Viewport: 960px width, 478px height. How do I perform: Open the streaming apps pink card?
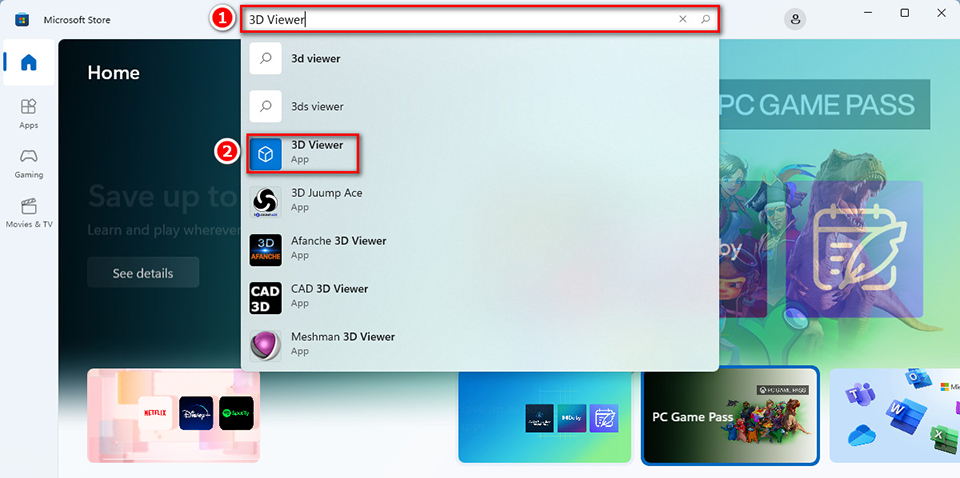point(173,415)
